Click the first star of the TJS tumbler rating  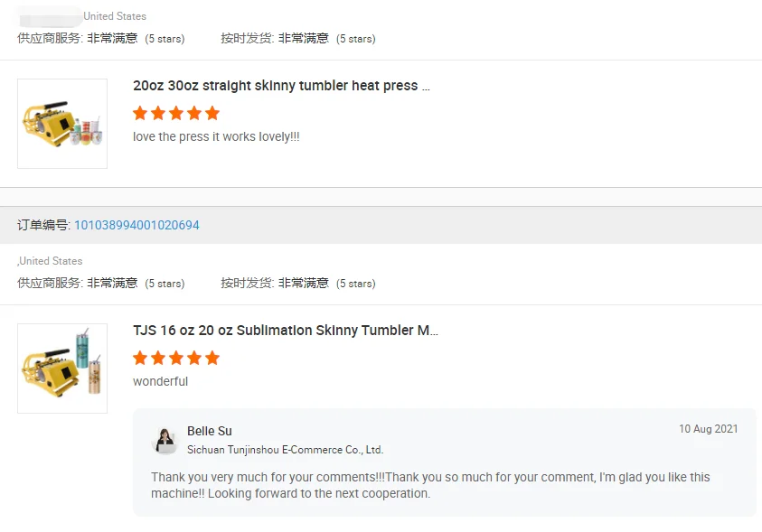(140, 359)
